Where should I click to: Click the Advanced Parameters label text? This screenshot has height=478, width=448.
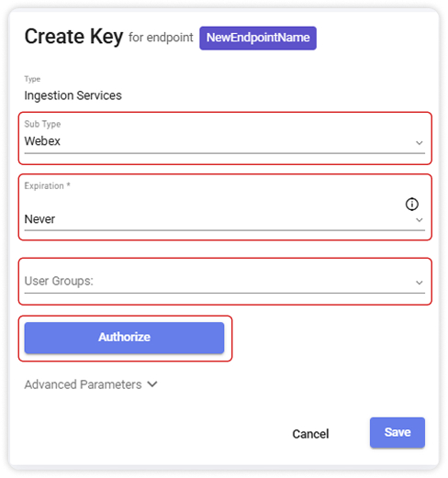point(83,384)
